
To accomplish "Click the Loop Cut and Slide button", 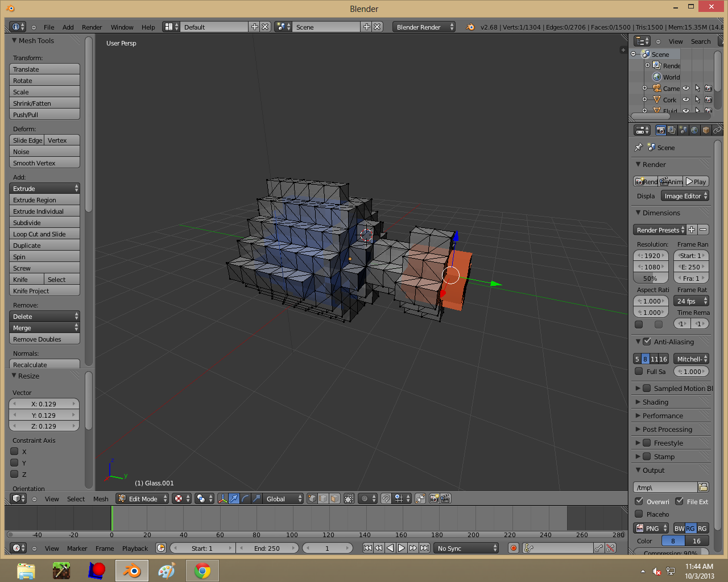I will click(44, 234).
